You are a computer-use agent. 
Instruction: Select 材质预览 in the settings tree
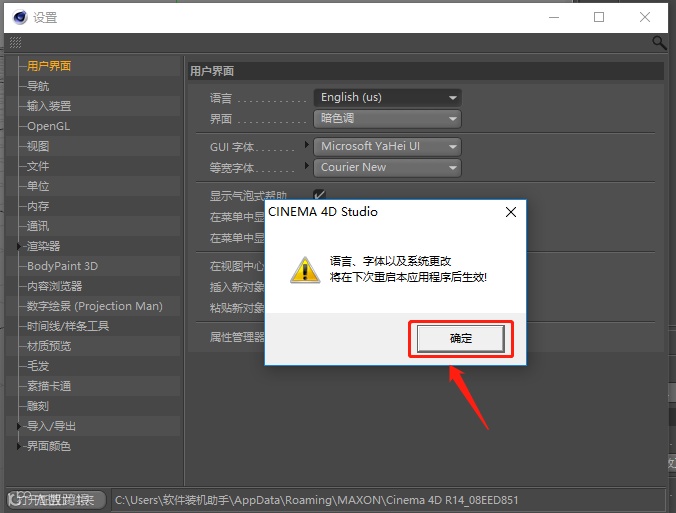[x=49, y=346]
